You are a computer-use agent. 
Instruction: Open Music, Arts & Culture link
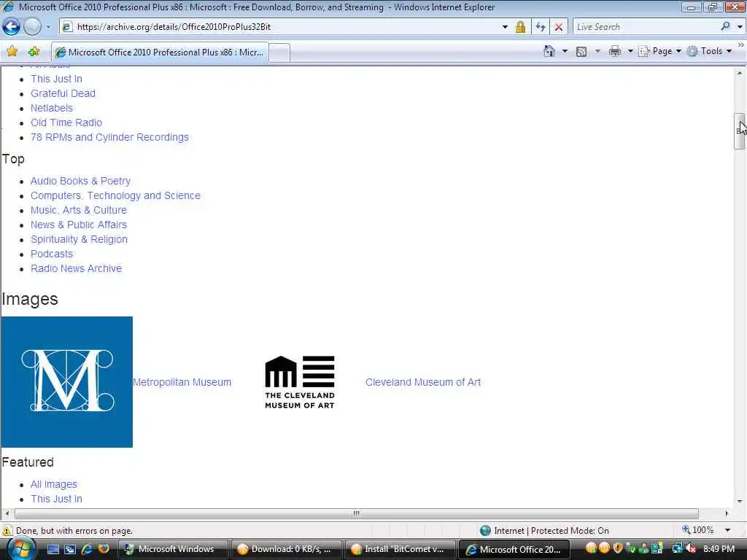[79, 210]
